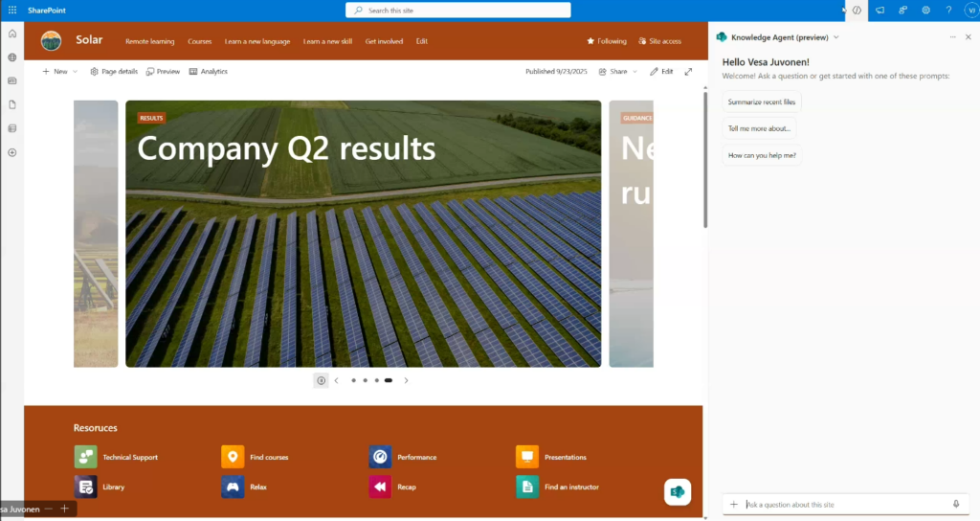Screen dimensions: 980x521
Task: Click the plus icon beside the question field
Action: (x=734, y=504)
